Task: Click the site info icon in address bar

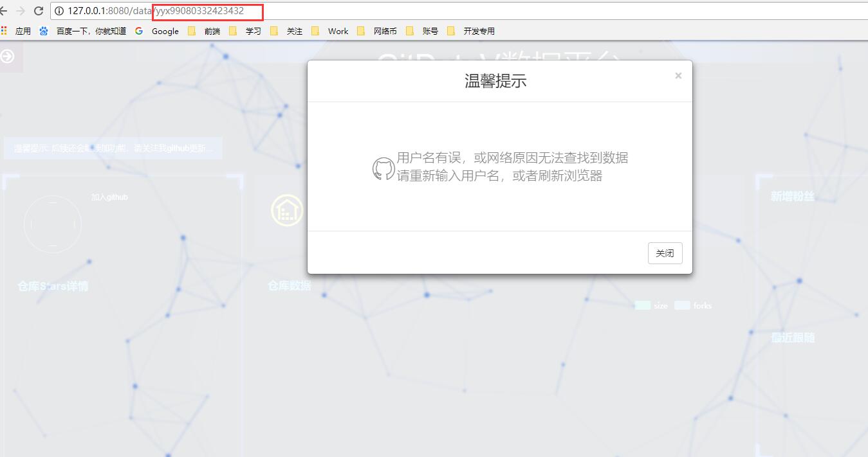Action: (x=59, y=11)
